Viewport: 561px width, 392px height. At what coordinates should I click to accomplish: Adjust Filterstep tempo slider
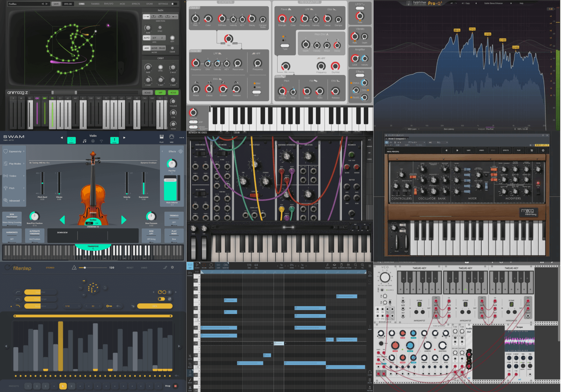tap(93, 267)
